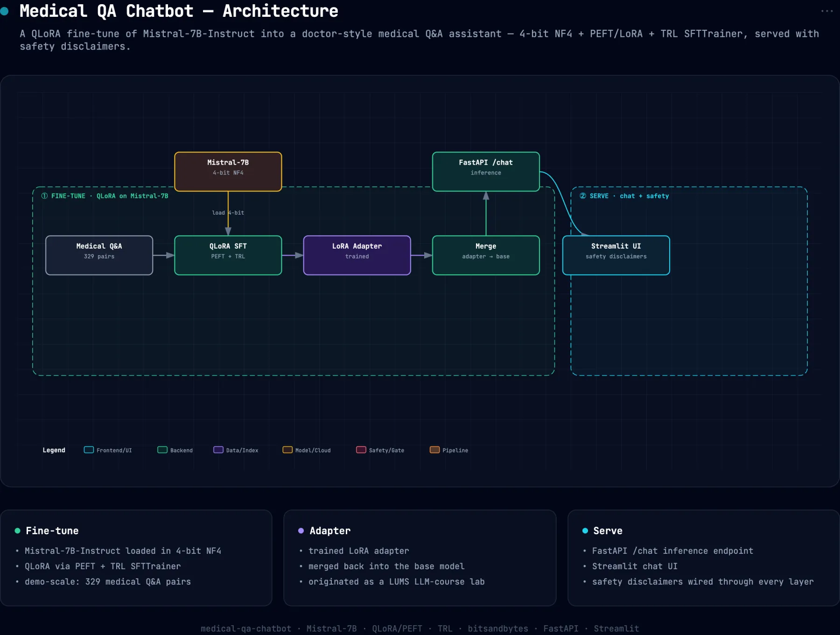Click 'trained LoRA adapter' bullet text

(358, 551)
